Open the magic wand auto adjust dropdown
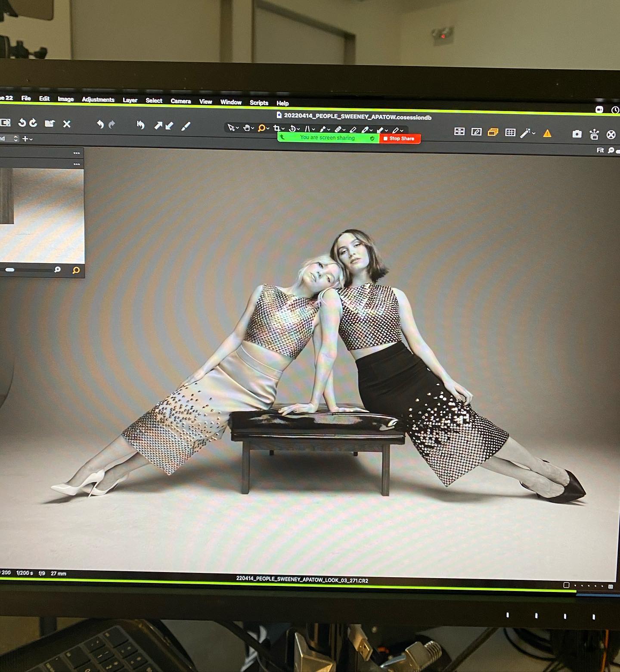The height and width of the screenshot is (672, 620). point(534,134)
